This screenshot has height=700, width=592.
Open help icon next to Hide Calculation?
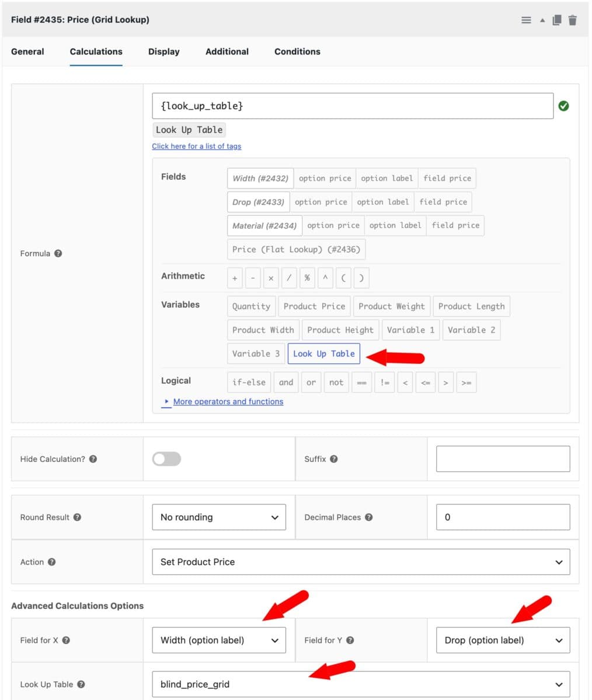point(93,459)
